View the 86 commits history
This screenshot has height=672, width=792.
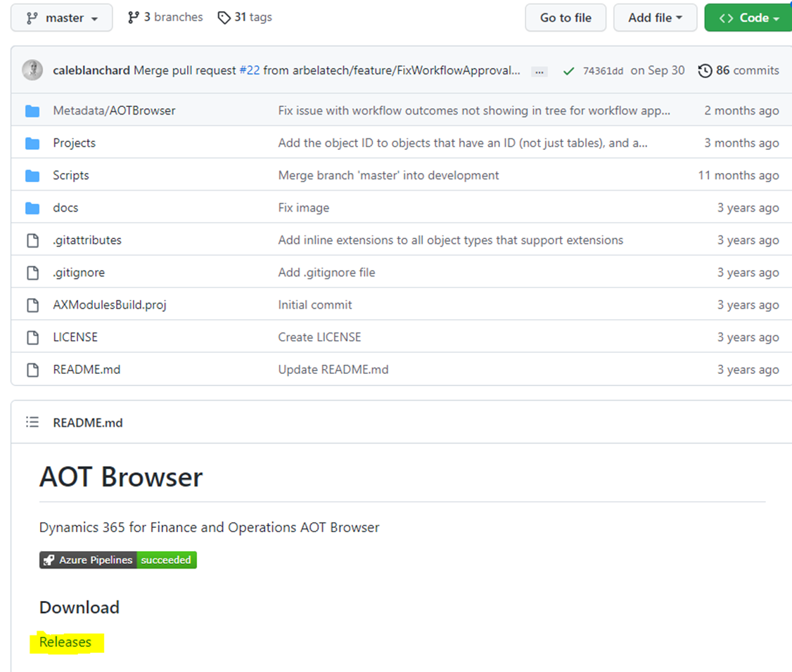click(x=739, y=70)
